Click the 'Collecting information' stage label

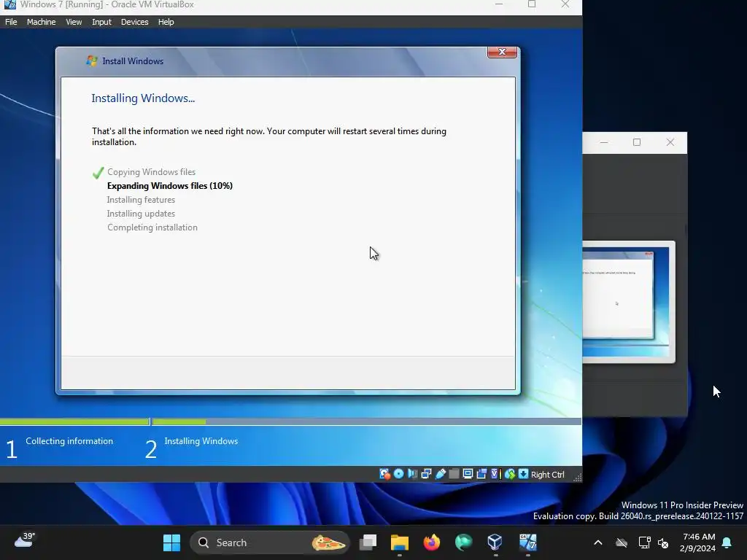69,441
